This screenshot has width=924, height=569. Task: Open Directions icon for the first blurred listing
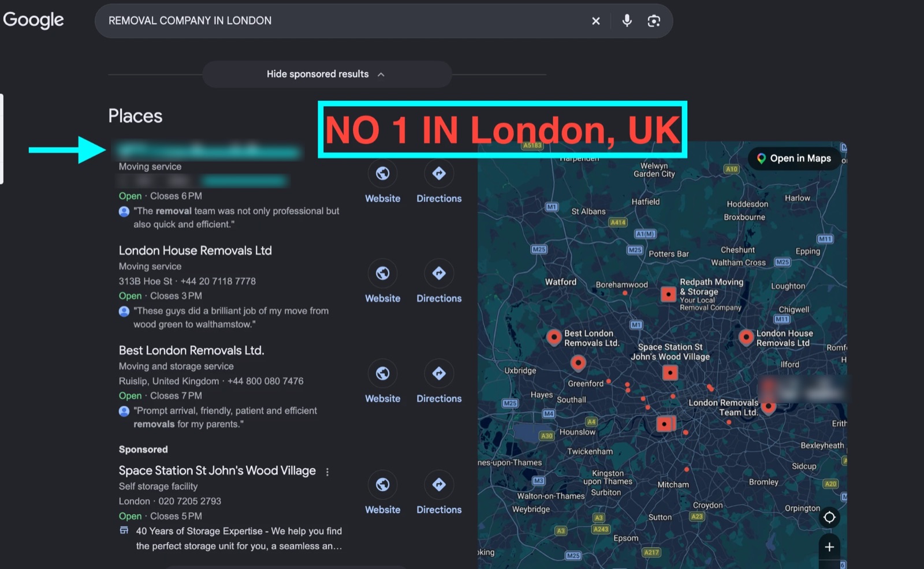(439, 173)
